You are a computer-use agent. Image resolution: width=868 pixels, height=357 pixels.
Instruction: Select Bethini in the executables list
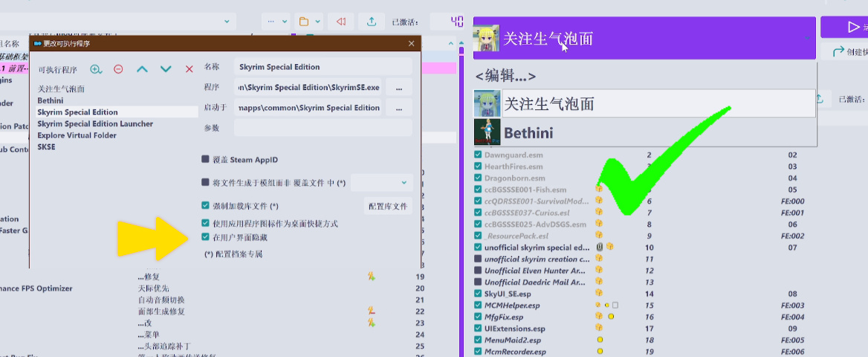pyautogui.click(x=51, y=100)
